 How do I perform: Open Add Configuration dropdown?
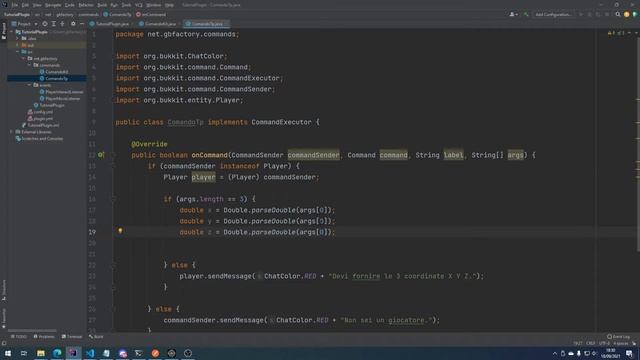tap(553, 14)
